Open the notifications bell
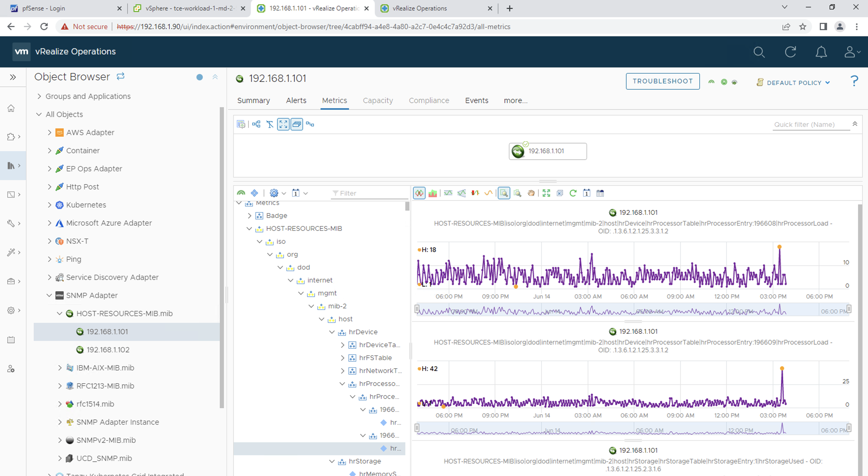868x476 pixels. click(x=821, y=52)
